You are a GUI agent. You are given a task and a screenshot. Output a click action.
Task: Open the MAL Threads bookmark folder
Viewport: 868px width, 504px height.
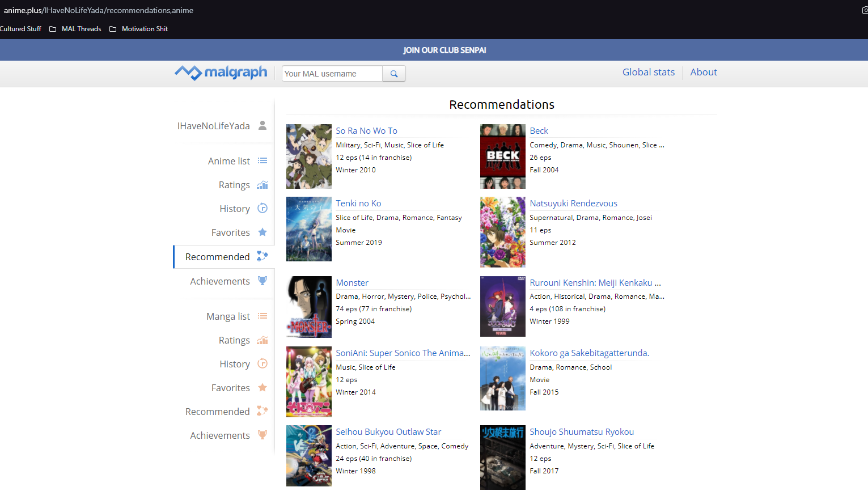coord(76,29)
